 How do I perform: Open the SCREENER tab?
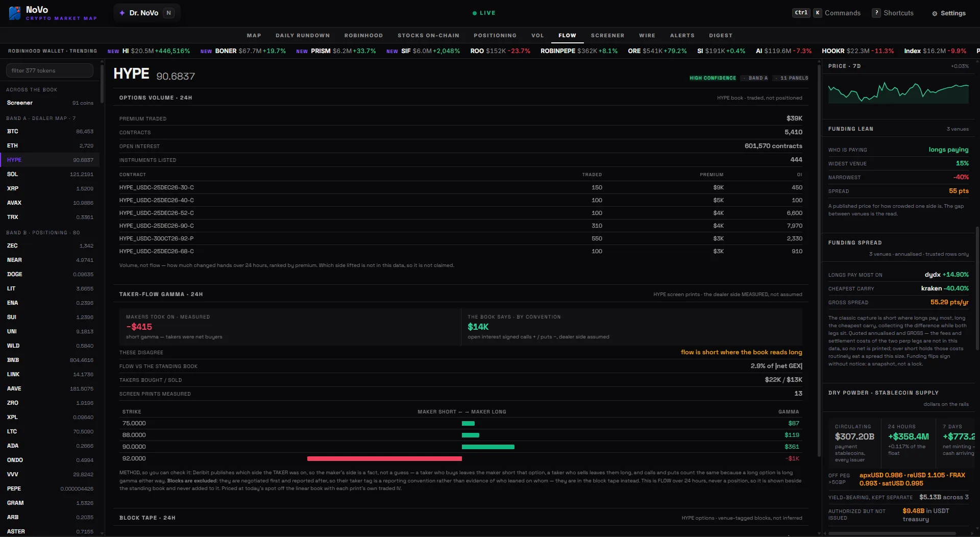point(607,35)
